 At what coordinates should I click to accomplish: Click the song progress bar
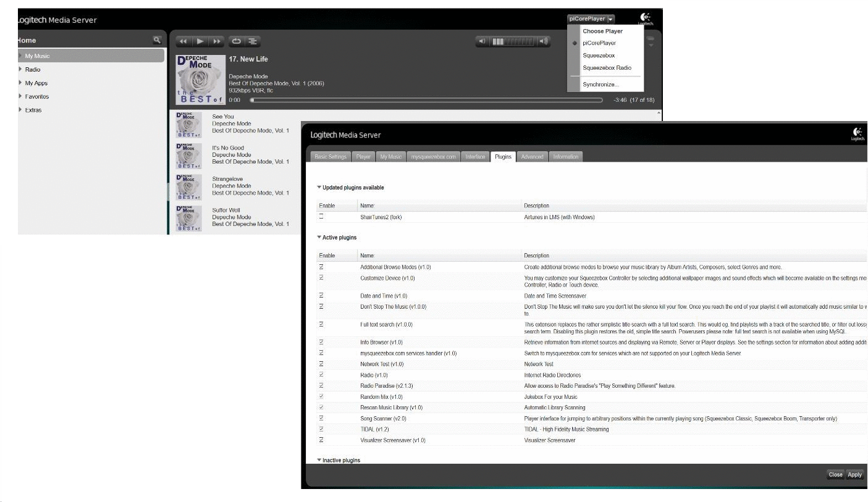click(426, 100)
